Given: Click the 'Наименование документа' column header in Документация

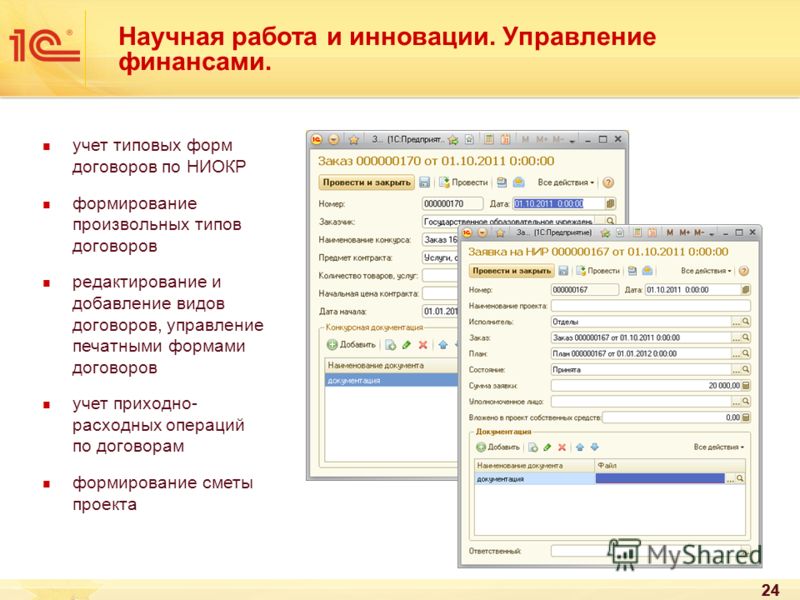Looking at the screenshot, I should [x=535, y=465].
